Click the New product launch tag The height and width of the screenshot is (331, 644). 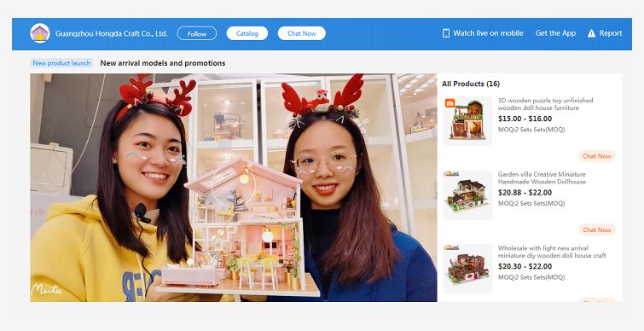click(61, 63)
